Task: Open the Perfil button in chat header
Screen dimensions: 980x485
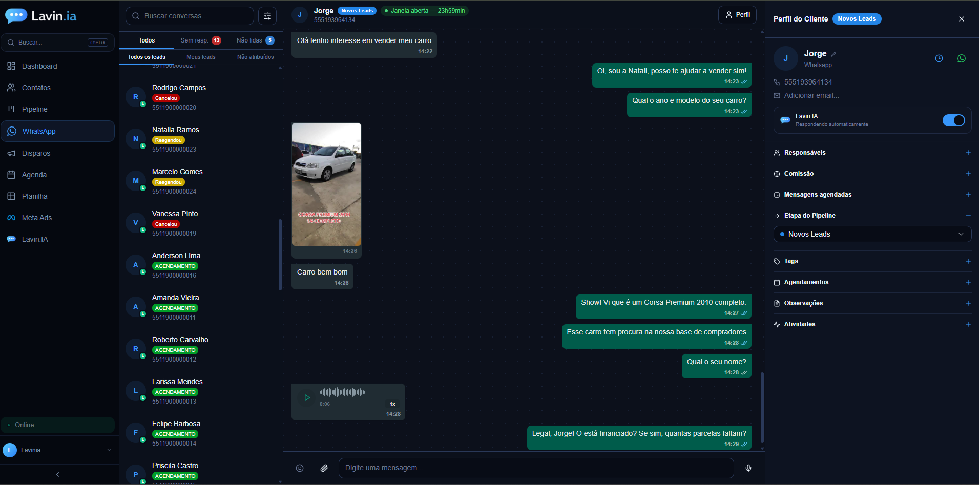Action: (x=738, y=15)
